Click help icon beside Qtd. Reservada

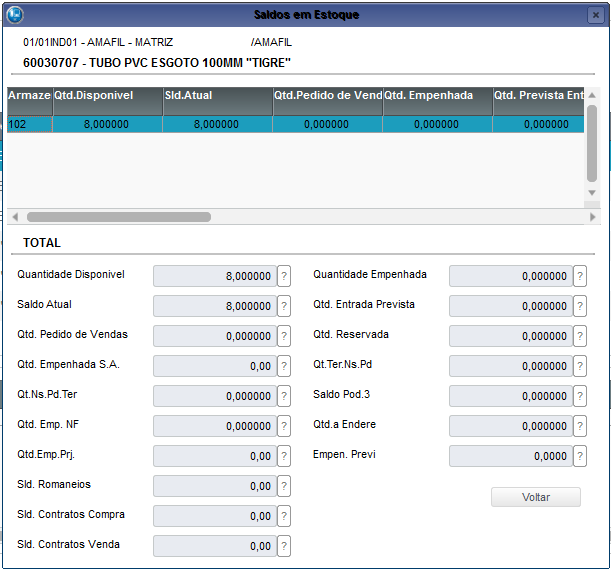click(580, 336)
